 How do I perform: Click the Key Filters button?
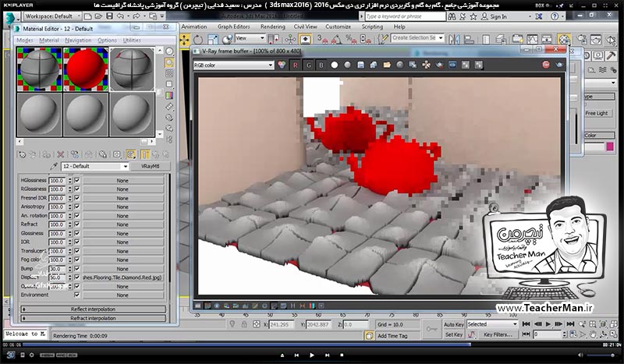coord(498,334)
